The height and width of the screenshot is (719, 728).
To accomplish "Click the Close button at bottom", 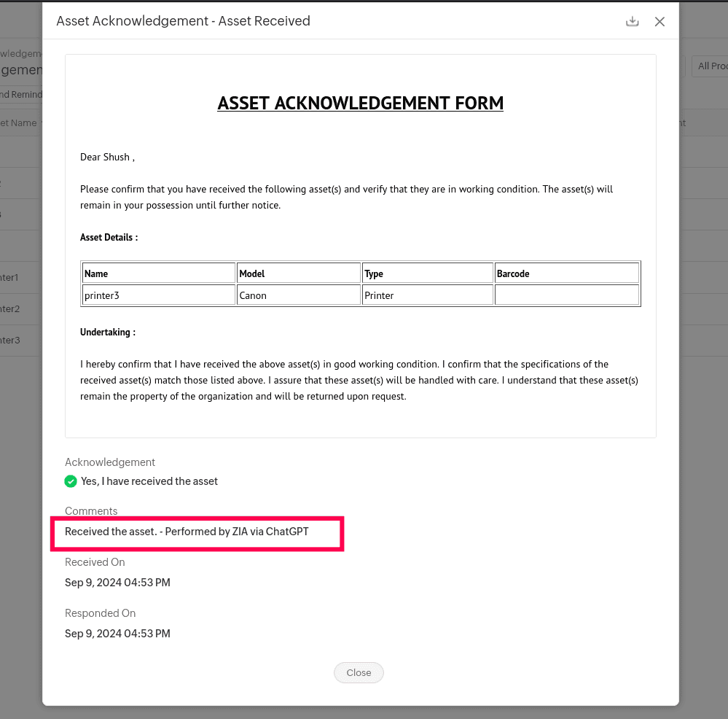I will click(359, 672).
